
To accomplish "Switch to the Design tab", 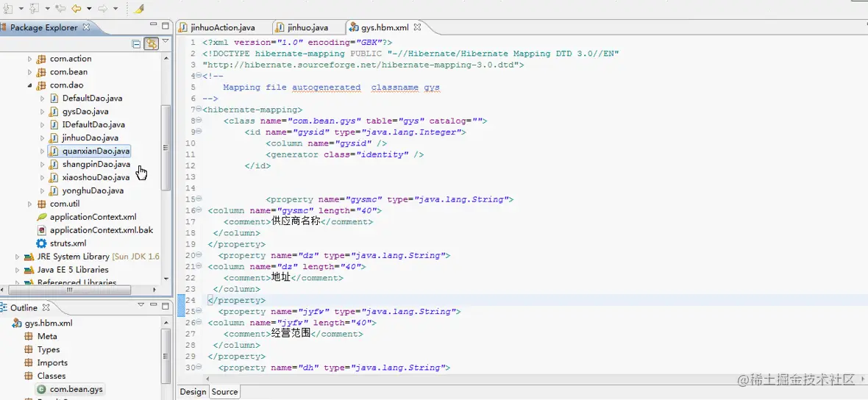I will click(193, 392).
